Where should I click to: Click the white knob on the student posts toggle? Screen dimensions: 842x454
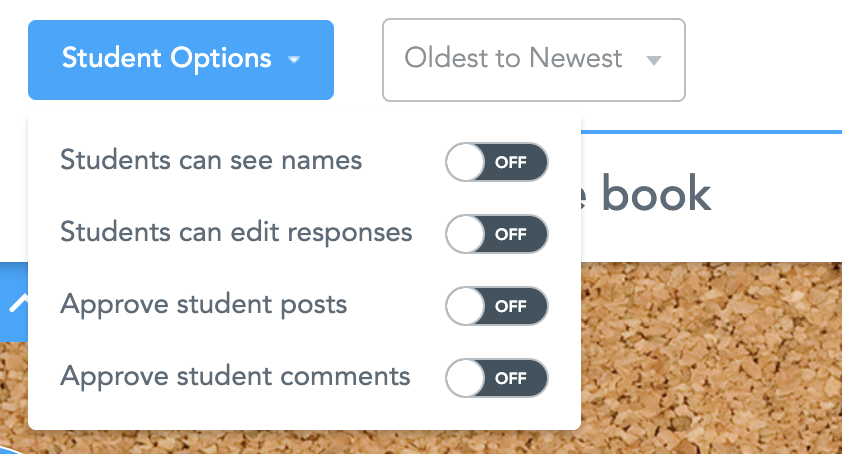click(x=465, y=306)
